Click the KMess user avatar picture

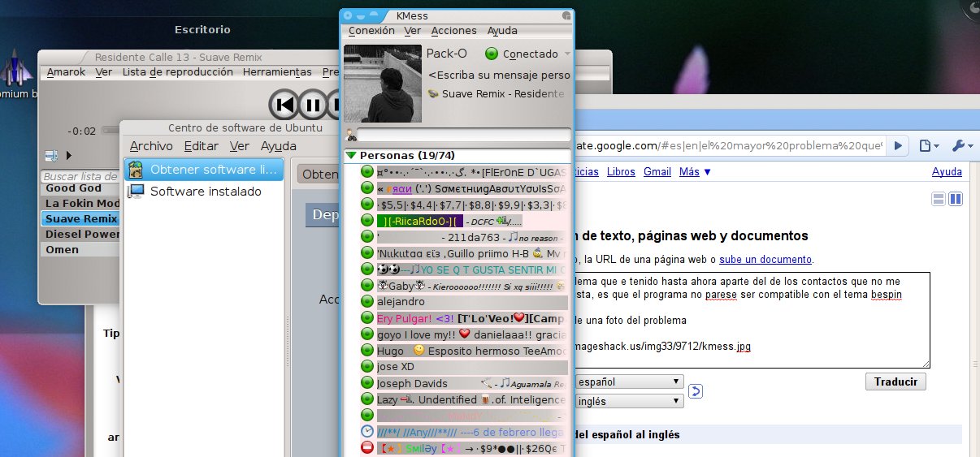382,84
